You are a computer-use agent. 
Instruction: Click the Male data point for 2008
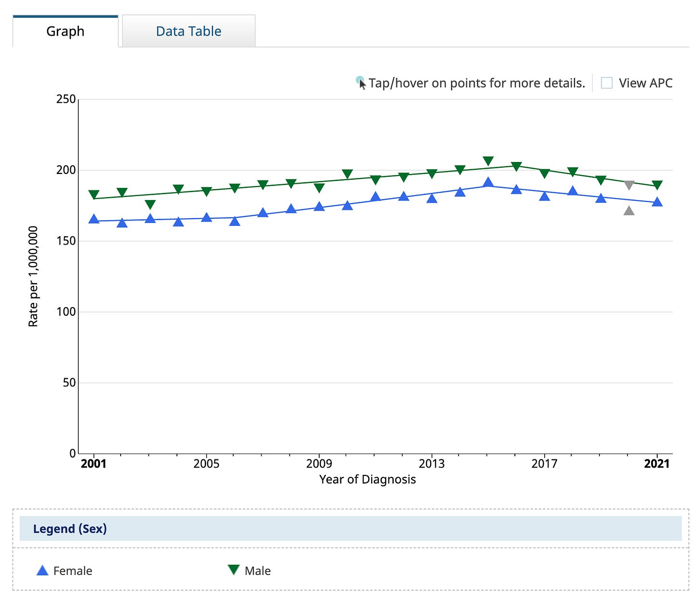coord(291,184)
